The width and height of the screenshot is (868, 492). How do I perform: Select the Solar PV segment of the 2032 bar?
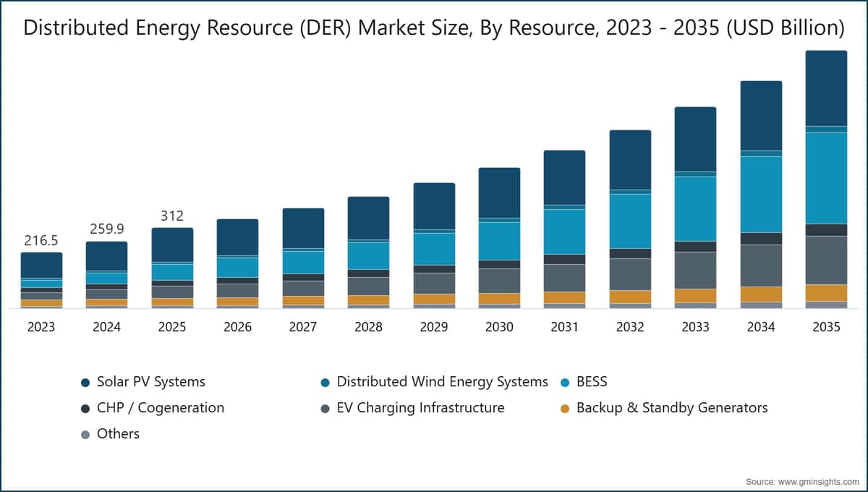(630, 160)
